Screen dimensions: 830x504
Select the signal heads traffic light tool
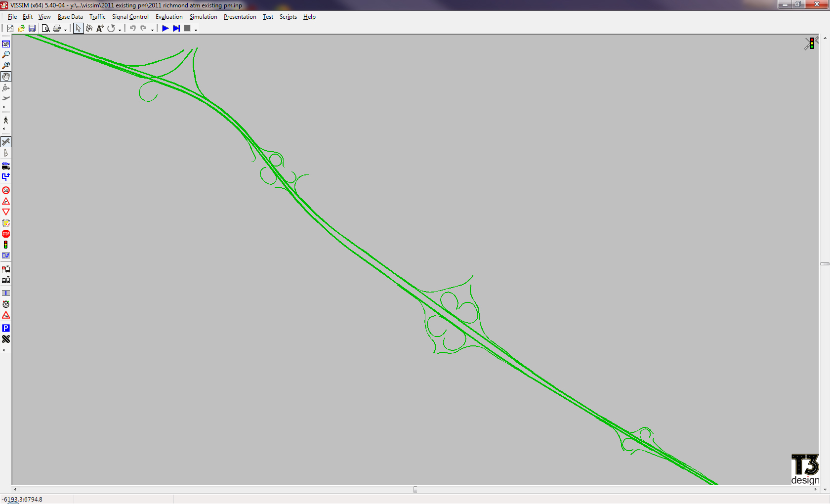[6, 245]
